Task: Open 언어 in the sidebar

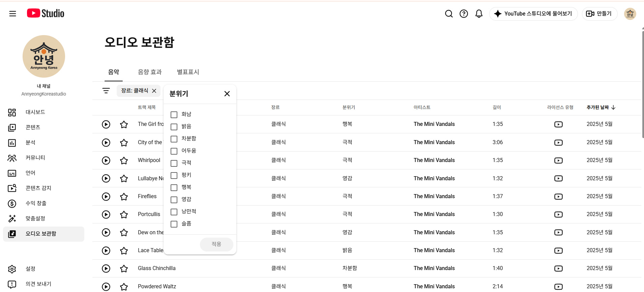Action: pos(43,173)
